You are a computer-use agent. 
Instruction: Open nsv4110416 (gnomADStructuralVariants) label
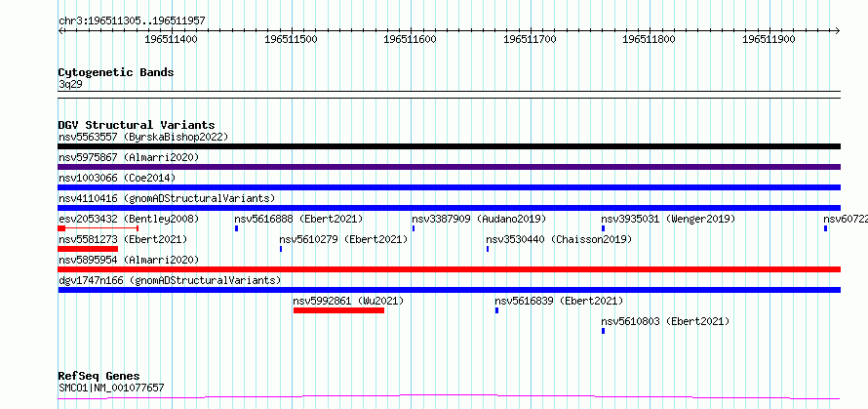pos(167,198)
